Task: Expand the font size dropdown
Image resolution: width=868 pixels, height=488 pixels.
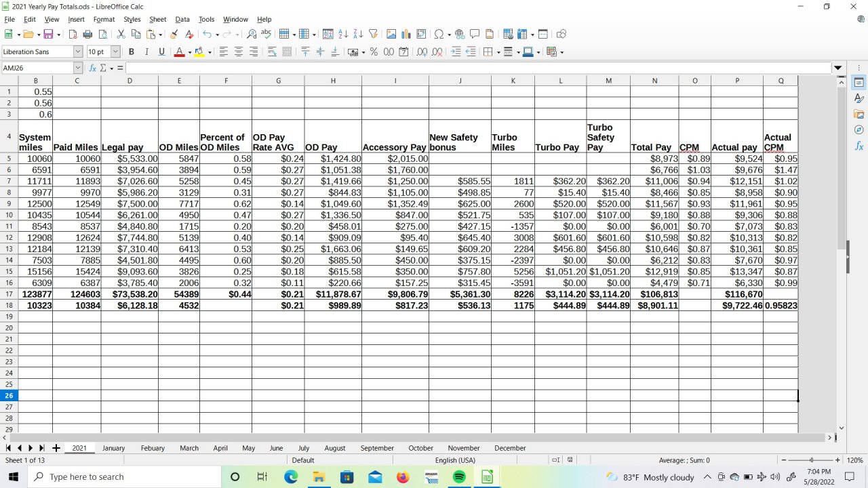Action: [x=115, y=52]
